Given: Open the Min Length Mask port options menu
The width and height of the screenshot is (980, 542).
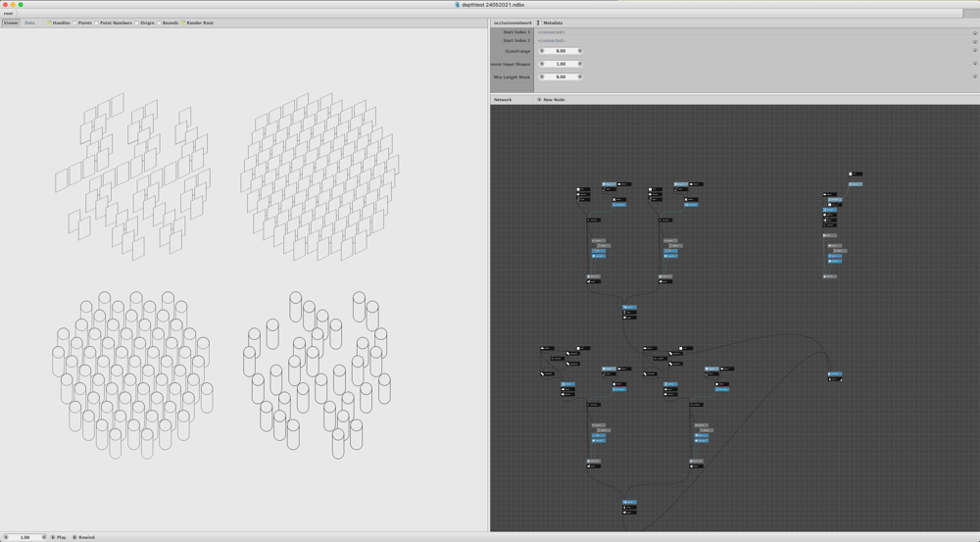Looking at the screenshot, I should 974,76.
